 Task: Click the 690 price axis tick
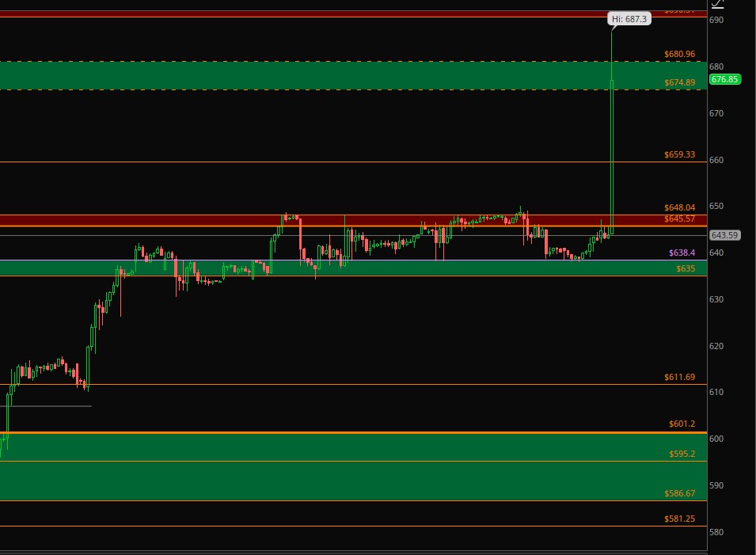(716, 21)
